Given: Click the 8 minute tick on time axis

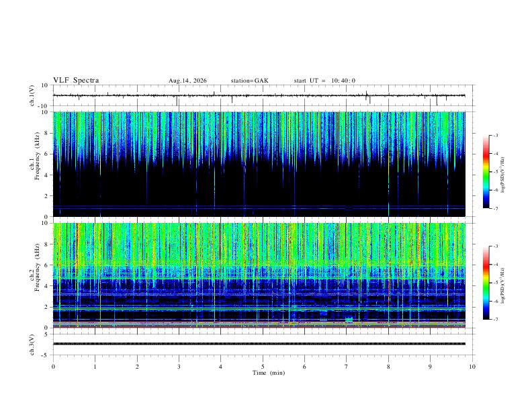Looking at the screenshot, I should point(388,367).
